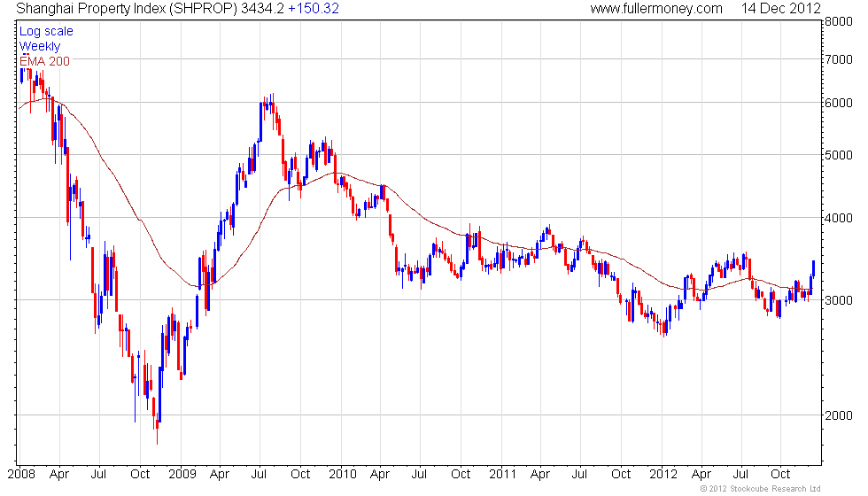Viewport: 868px width, 496px height.
Task: Click the EMA 200 legend label
Action: coord(44,61)
